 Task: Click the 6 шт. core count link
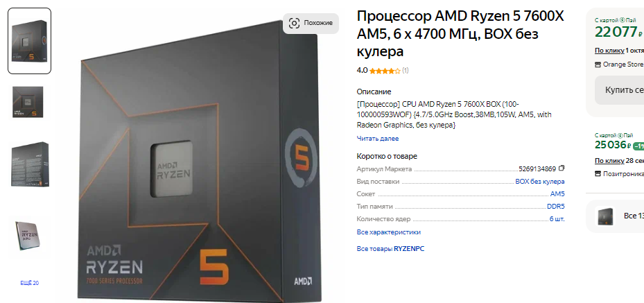557,219
